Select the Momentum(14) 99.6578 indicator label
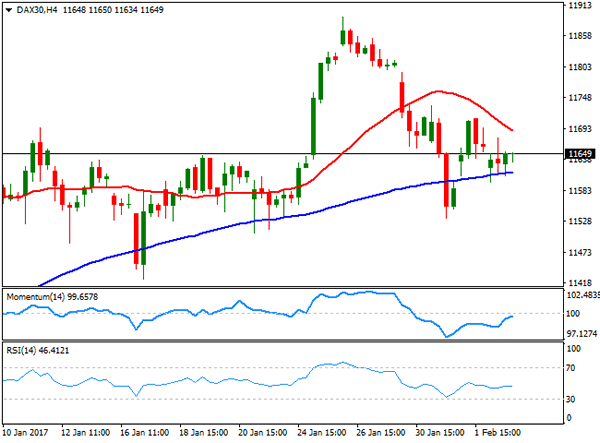 (x=52, y=297)
